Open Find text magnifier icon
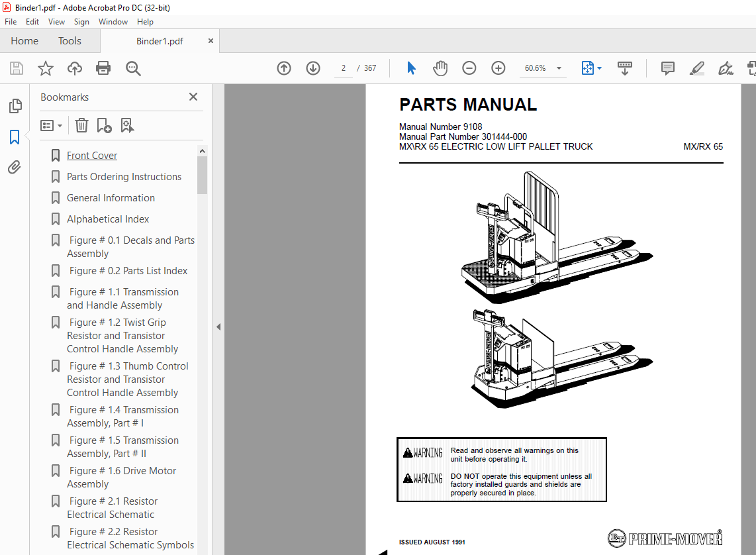 (133, 68)
